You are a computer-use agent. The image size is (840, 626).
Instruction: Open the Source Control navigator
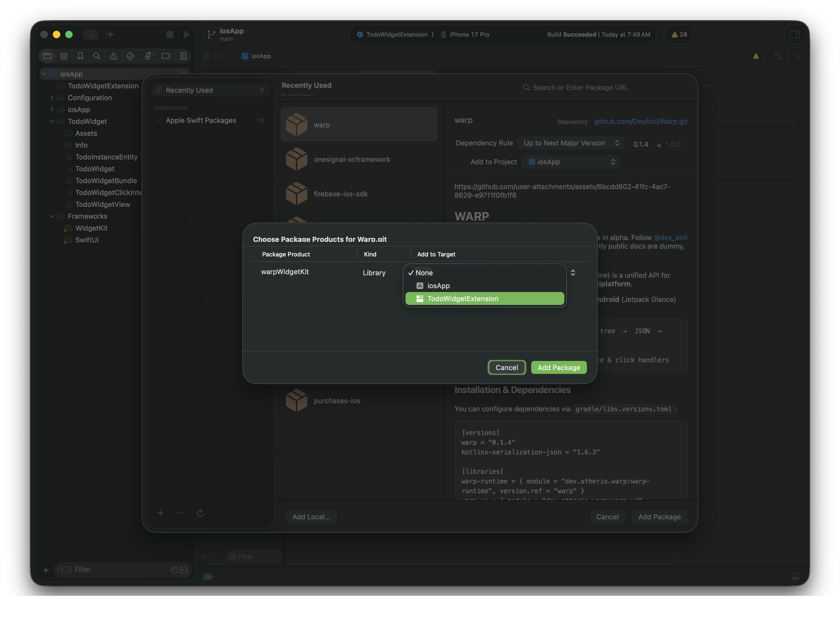[x=64, y=56]
